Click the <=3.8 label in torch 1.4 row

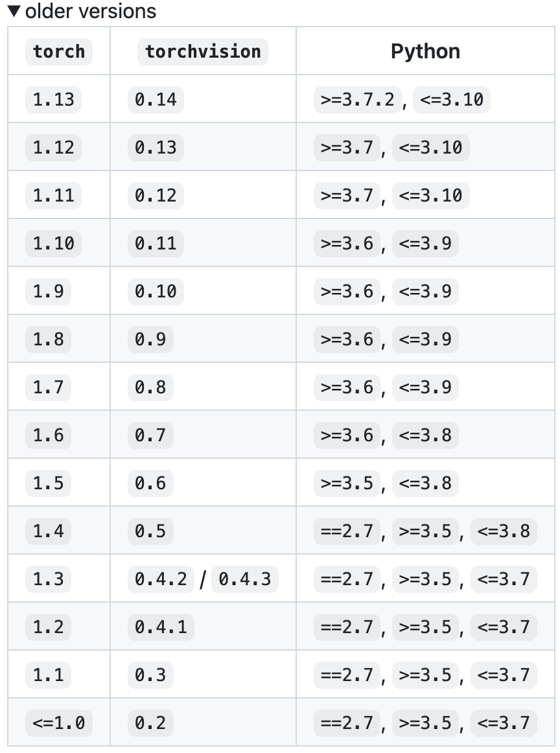click(504, 531)
